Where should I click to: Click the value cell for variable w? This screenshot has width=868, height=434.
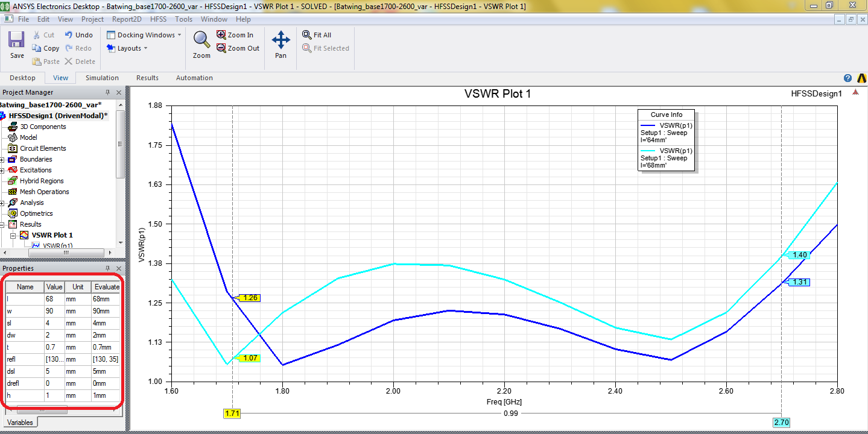click(x=53, y=311)
